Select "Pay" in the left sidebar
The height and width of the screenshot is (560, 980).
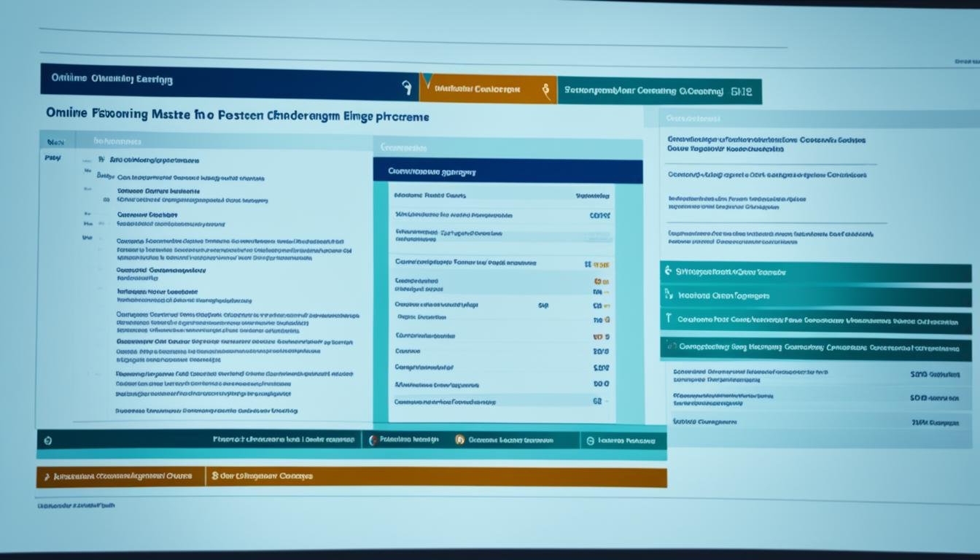(x=52, y=157)
